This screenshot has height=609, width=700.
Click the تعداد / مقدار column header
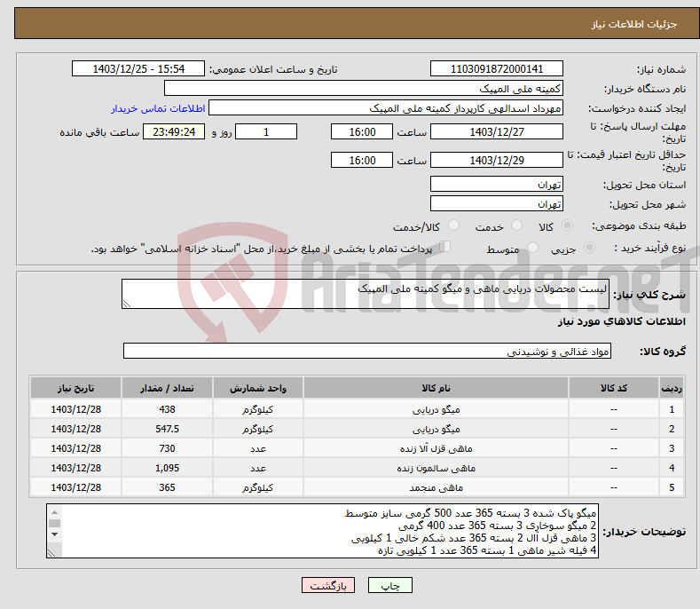167,388
